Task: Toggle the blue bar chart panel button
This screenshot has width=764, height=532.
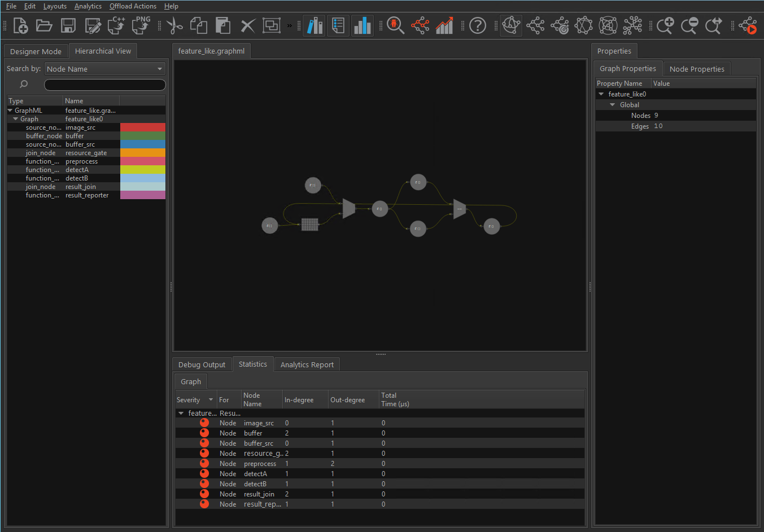Action: coord(363,25)
